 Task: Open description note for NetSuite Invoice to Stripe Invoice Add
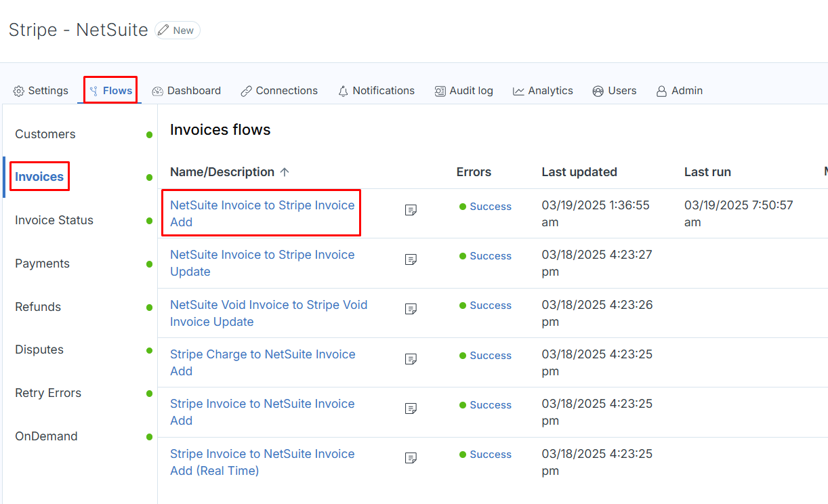pos(411,210)
